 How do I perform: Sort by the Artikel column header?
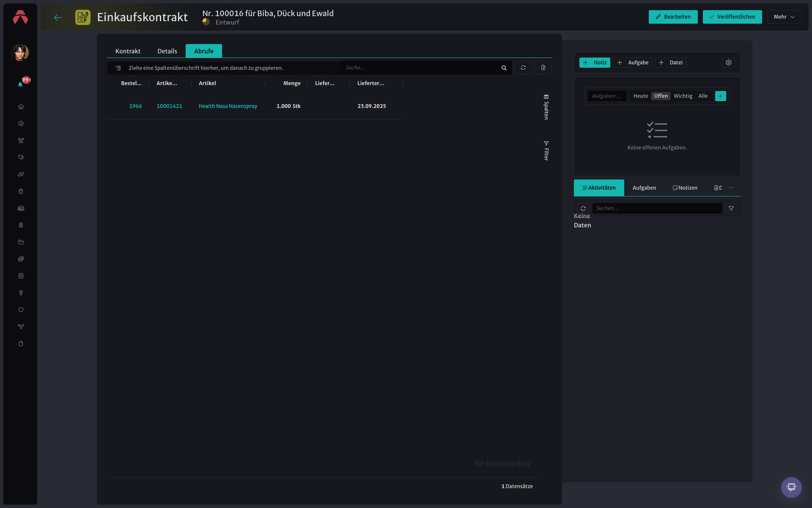pos(207,83)
